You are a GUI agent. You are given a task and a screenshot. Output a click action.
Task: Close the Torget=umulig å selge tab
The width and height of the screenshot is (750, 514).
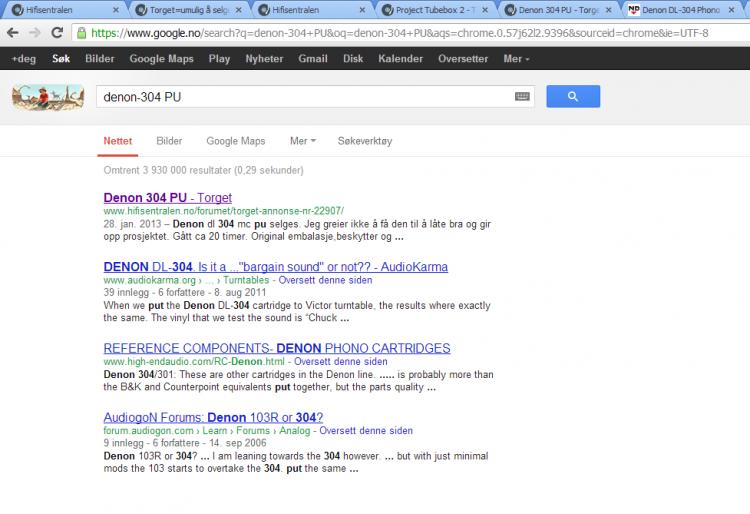239,10
